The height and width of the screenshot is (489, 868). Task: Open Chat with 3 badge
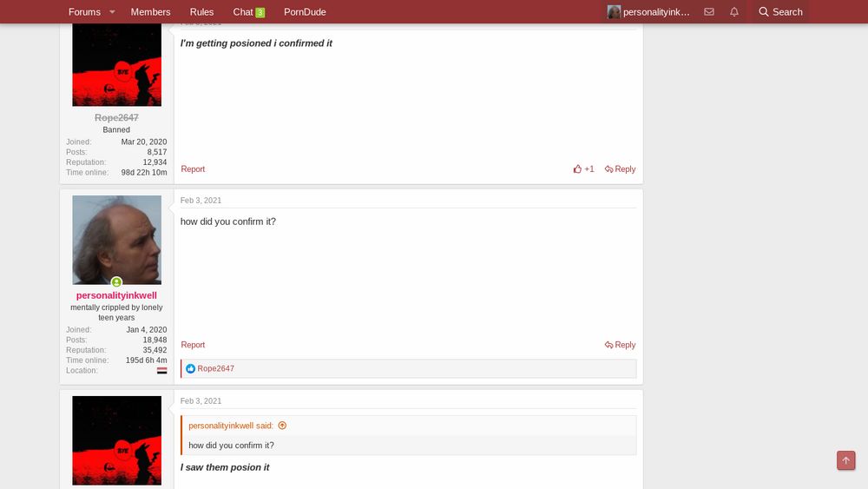[248, 11]
